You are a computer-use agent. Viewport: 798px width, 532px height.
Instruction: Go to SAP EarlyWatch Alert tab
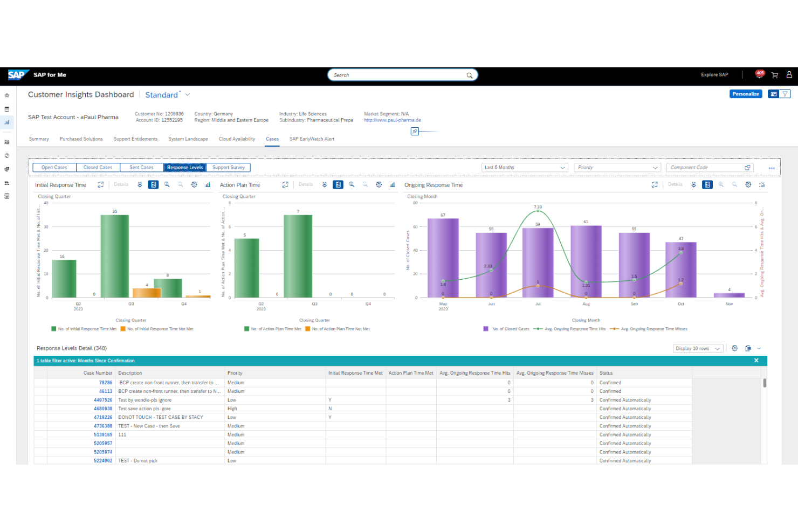click(x=312, y=139)
